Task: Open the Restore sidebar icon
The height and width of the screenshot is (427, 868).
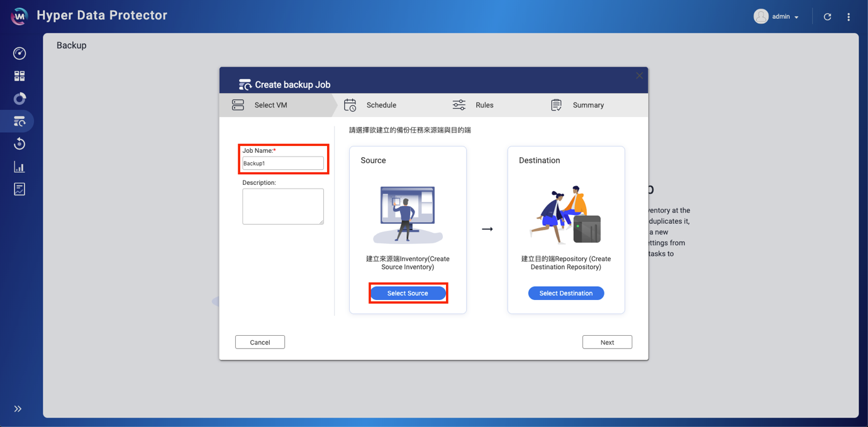Action: 19,144
